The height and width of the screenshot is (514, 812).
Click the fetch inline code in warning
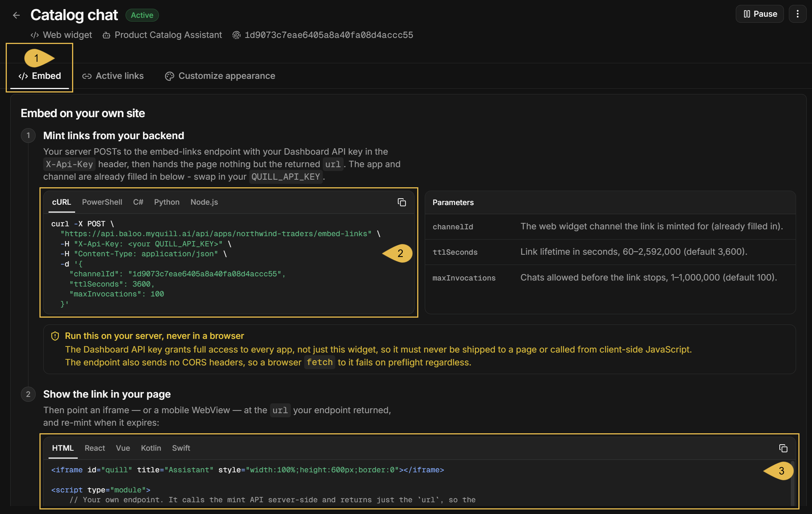(x=320, y=362)
